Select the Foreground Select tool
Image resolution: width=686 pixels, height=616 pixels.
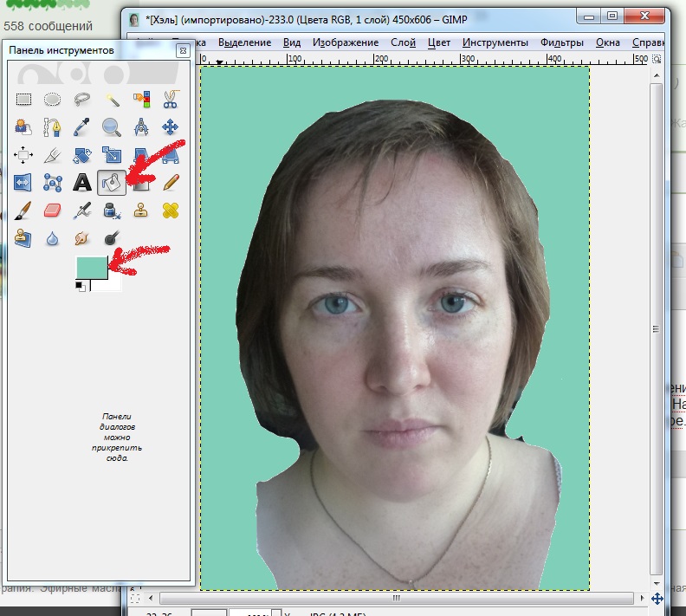coord(23,127)
